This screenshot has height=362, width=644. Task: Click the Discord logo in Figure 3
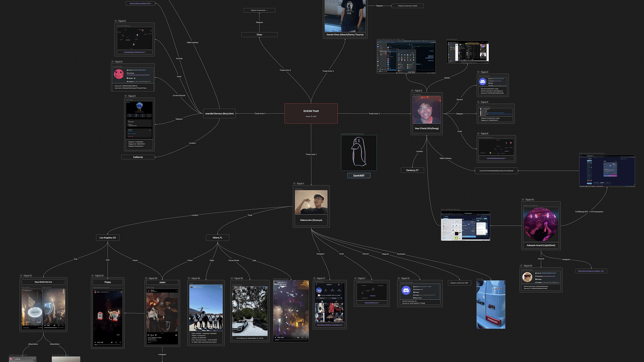click(483, 82)
